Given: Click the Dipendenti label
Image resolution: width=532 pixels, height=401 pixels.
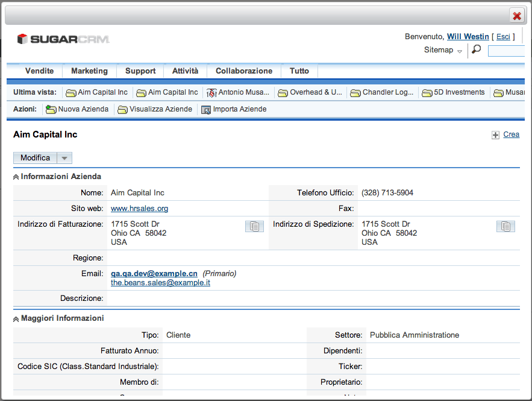Looking at the screenshot, I should click(343, 351).
